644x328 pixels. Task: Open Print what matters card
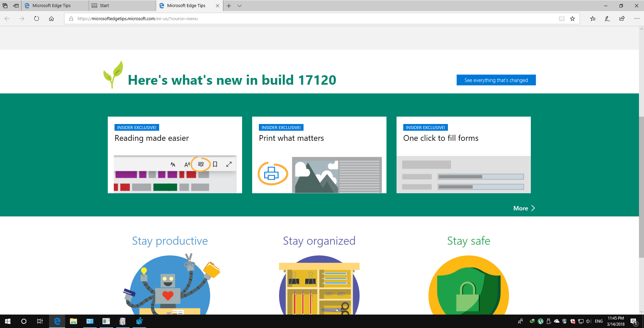coord(319,155)
